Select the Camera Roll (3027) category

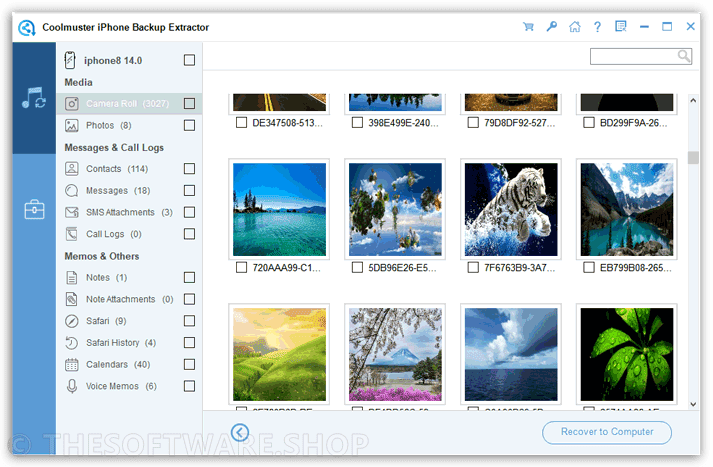click(x=129, y=104)
